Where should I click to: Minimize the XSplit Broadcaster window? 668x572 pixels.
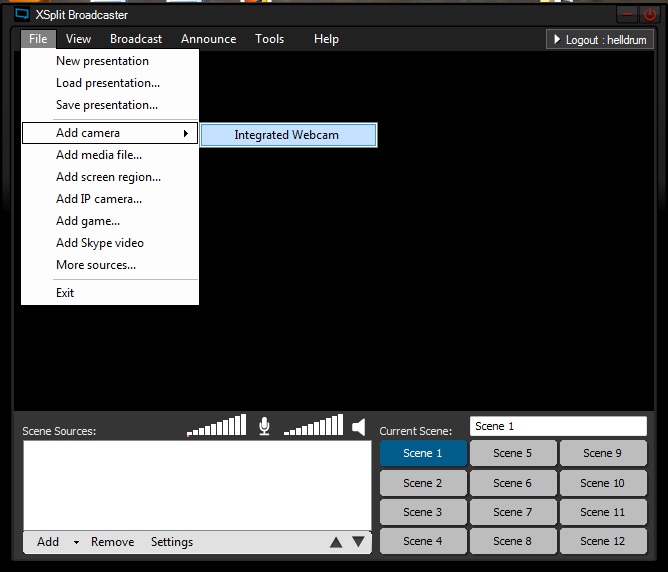pyautogui.click(x=627, y=15)
